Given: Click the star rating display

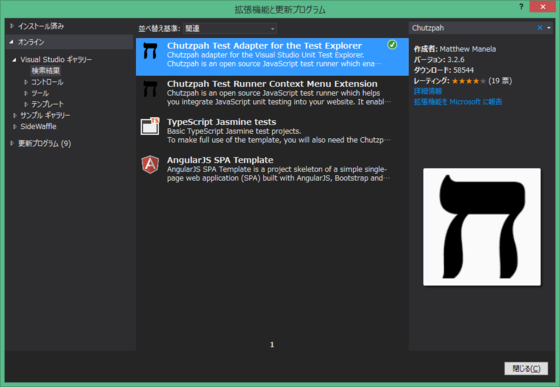Looking at the screenshot, I should click(469, 81).
